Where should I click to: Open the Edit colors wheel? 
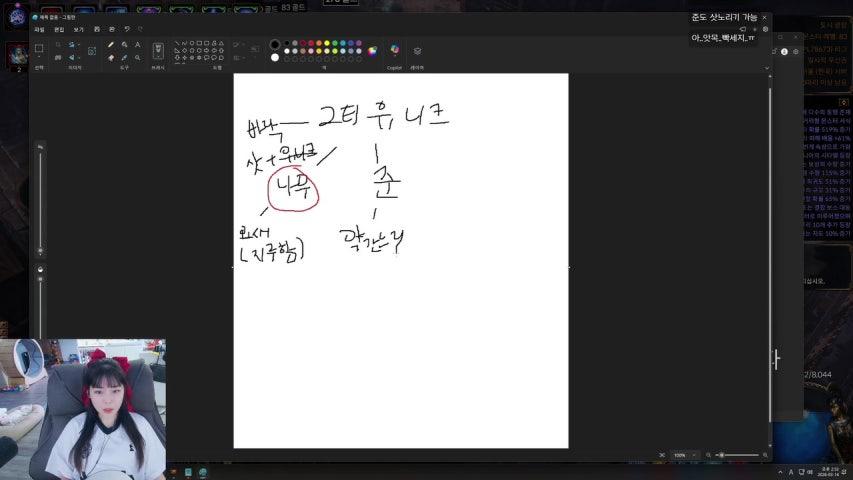tap(372, 51)
